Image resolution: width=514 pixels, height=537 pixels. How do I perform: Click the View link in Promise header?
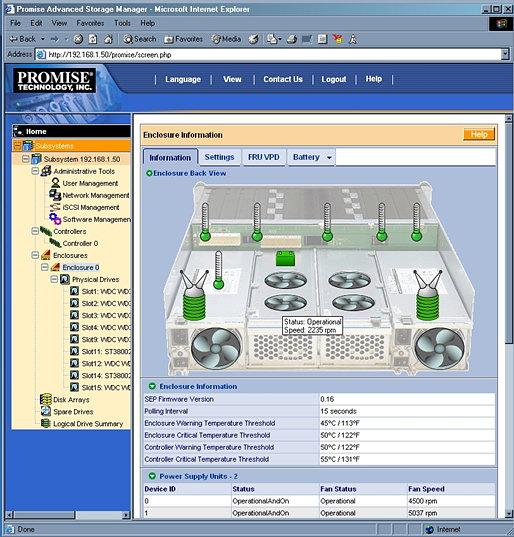pos(232,79)
